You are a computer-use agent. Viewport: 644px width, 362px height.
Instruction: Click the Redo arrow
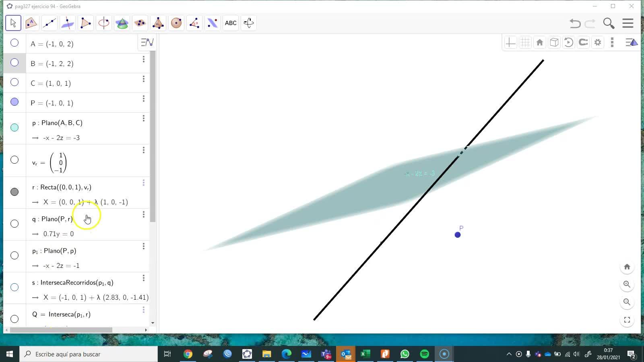(590, 23)
